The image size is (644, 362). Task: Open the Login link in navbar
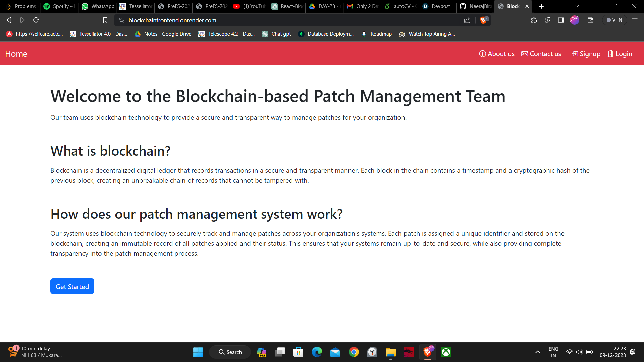coord(620,54)
